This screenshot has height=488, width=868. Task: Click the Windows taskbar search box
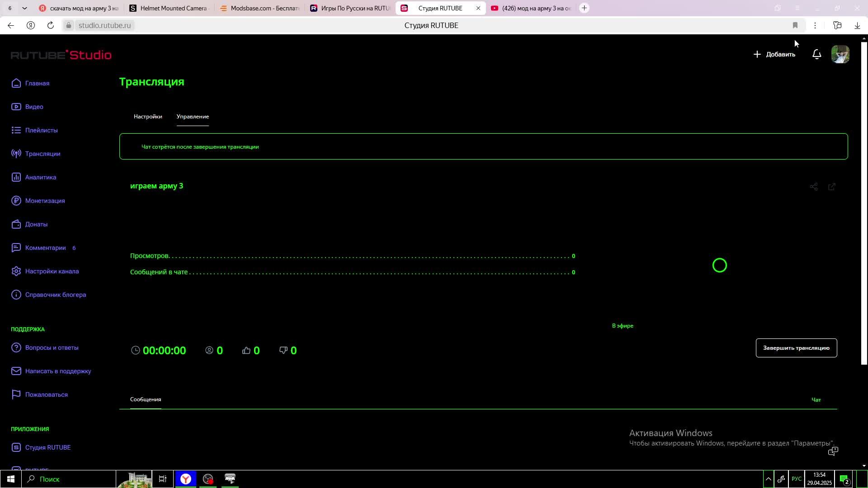coord(68,479)
